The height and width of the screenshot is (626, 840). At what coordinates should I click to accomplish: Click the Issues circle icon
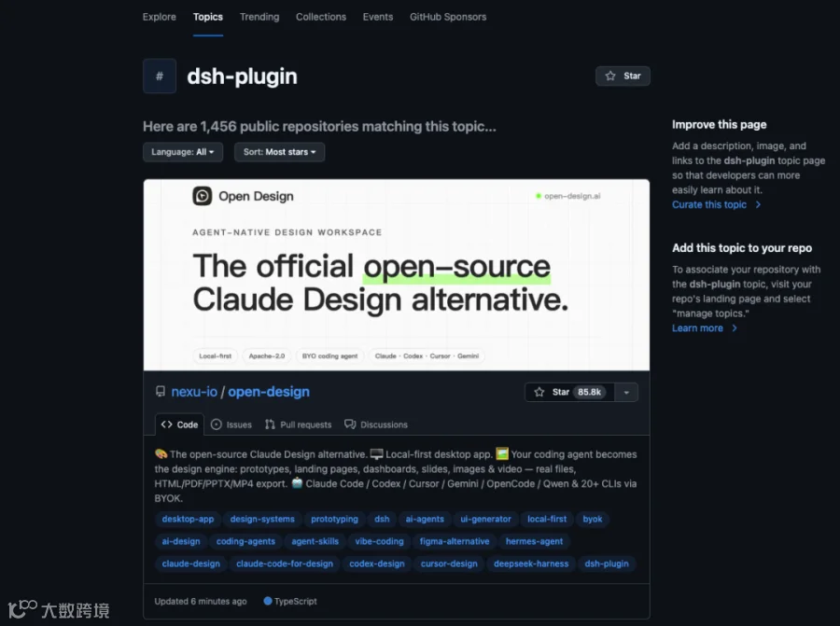216,424
